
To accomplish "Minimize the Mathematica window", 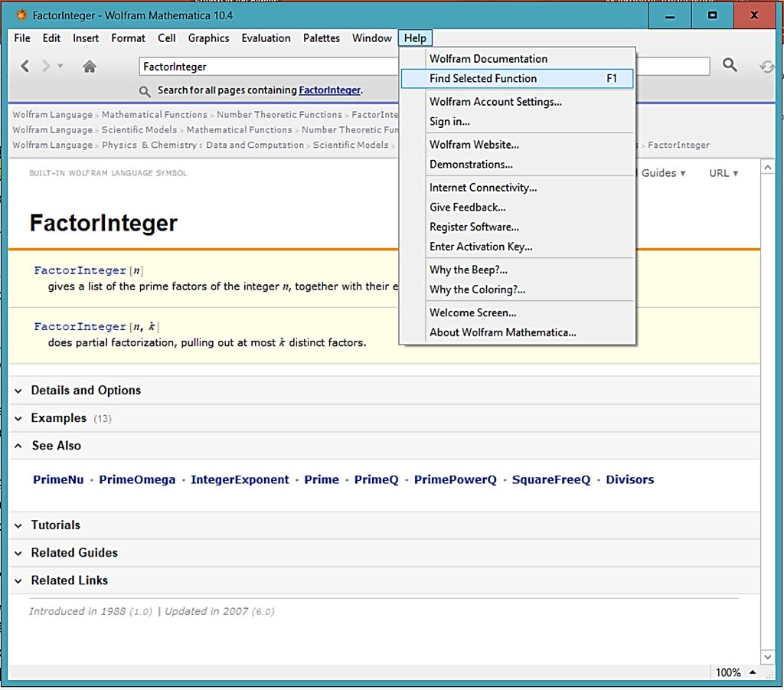I will point(670,16).
